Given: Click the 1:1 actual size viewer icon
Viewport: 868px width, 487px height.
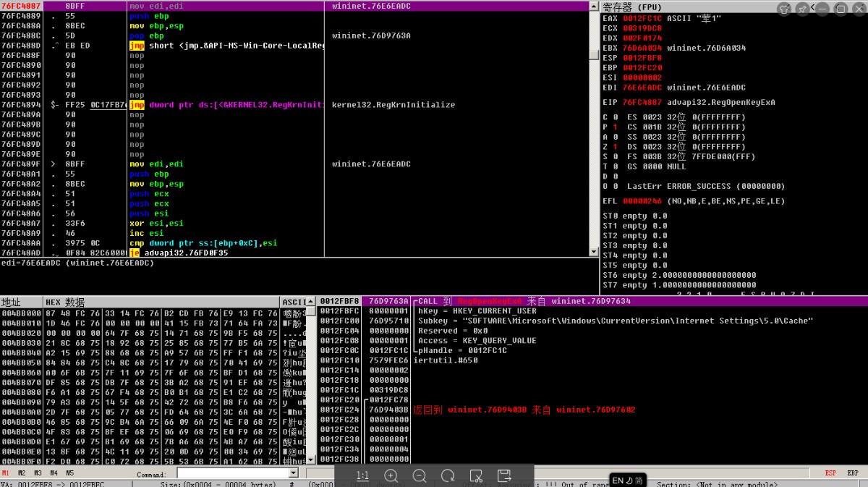Looking at the screenshot, I should click(x=363, y=475).
